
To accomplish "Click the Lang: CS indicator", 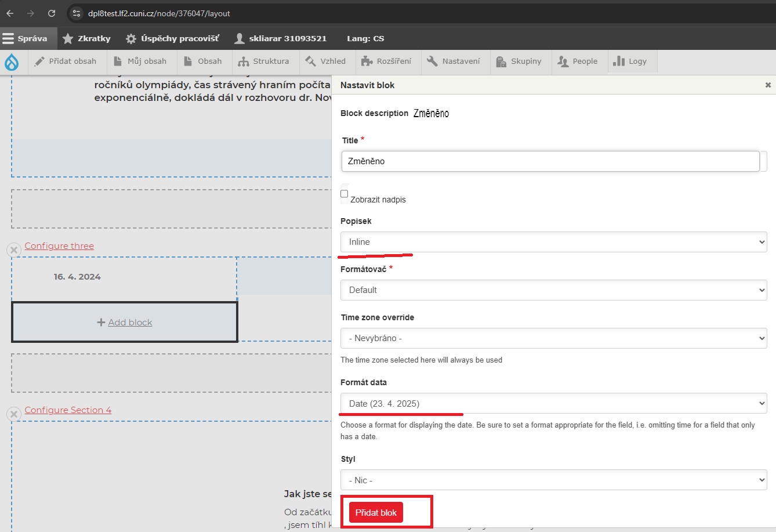I will 365,38.
